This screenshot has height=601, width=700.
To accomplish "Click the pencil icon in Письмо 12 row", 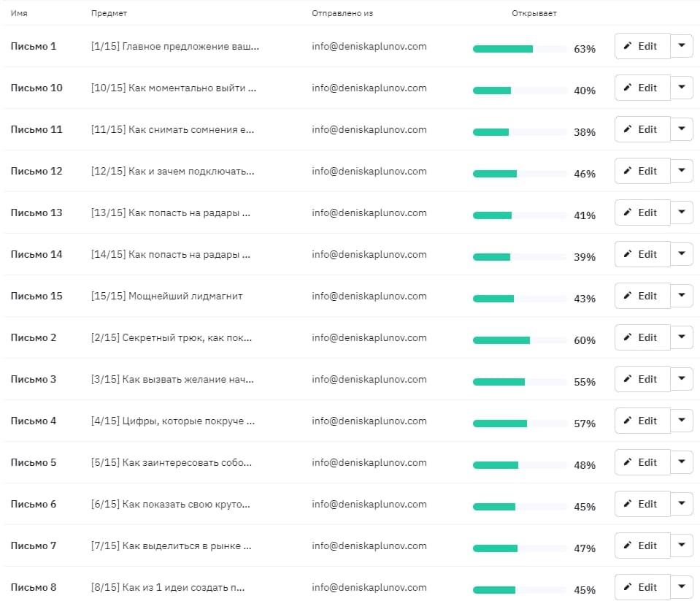I will pyautogui.click(x=627, y=171).
